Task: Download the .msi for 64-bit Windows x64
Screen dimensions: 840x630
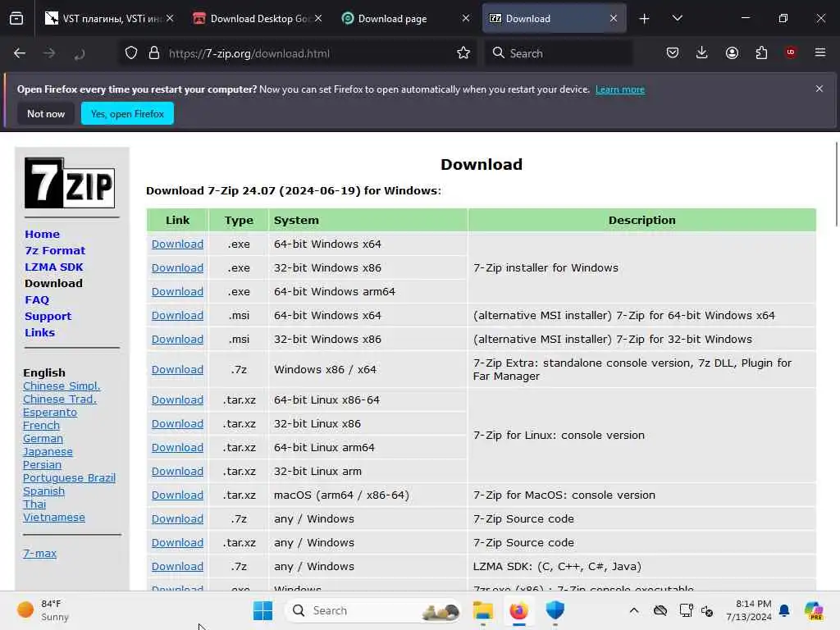Action: pos(177,316)
